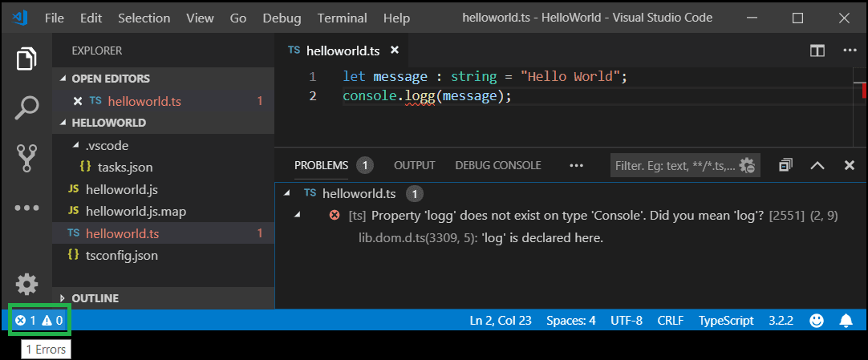Collapse the helloworld.ts problems group
This screenshot has height=360, width=868.
289,193
